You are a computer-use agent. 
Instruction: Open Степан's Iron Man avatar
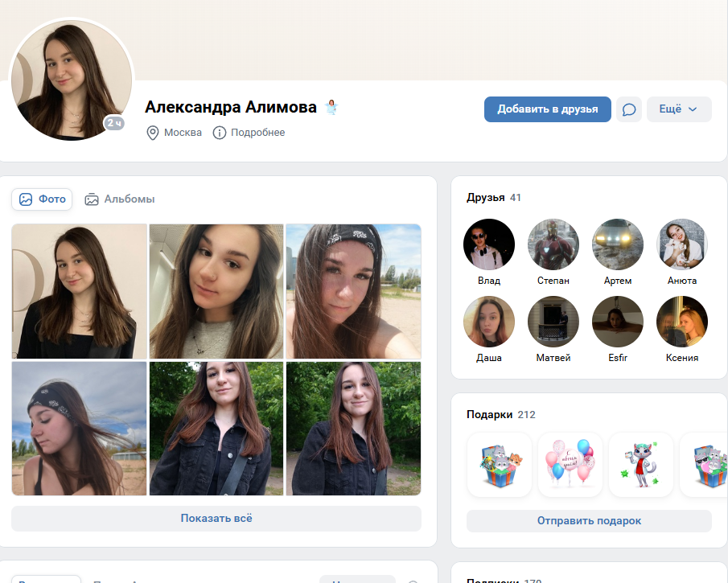click(553, 244)
